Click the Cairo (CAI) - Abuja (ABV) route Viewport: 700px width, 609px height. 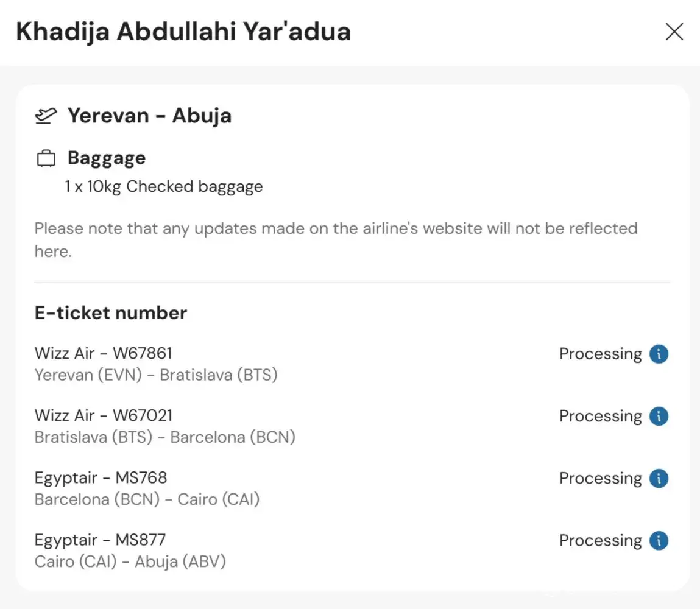(130, 561)
